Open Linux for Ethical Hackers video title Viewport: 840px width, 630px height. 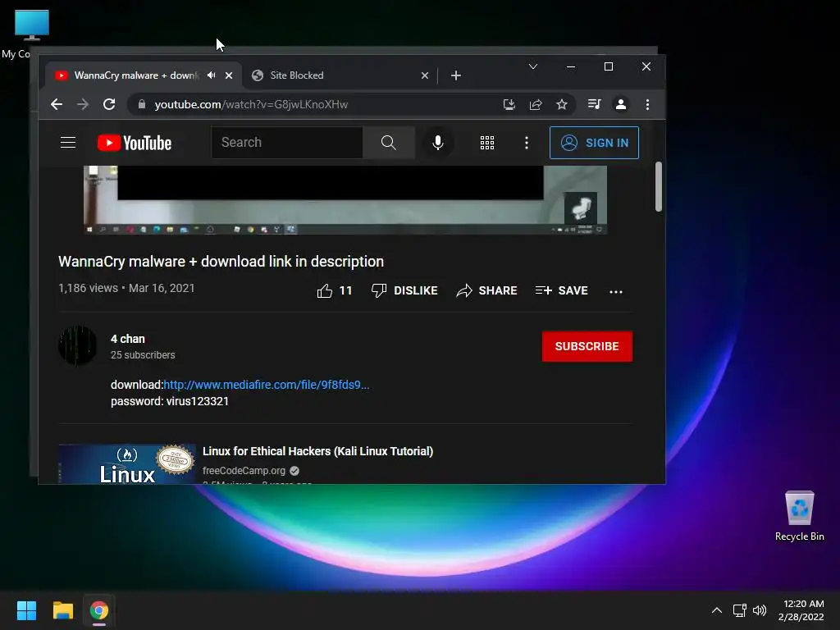click(x=317, y=451)
